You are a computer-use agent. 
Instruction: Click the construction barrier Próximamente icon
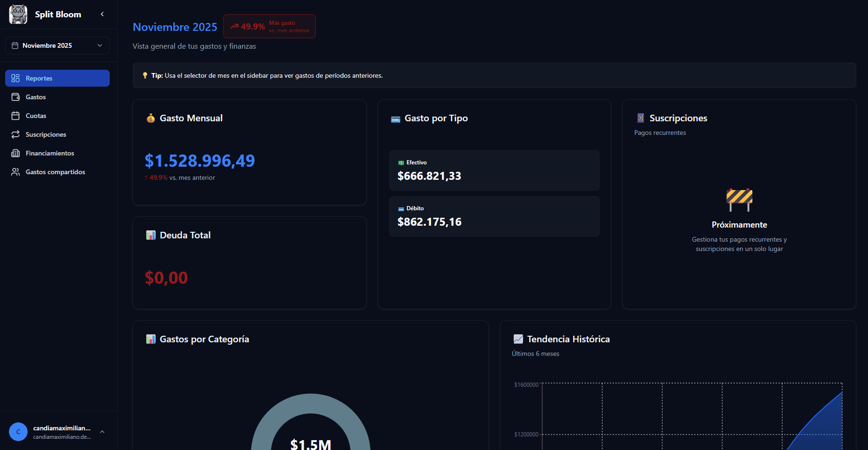[739, 199]
